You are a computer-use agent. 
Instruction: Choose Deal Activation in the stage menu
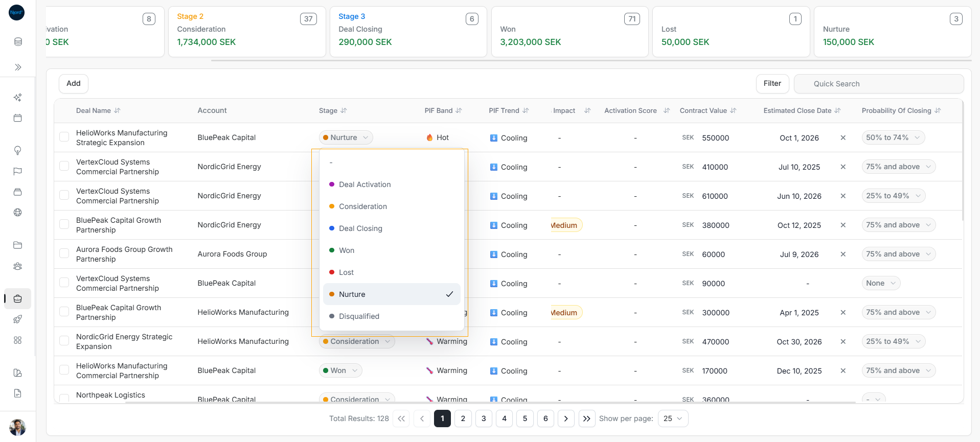coord(392,185)
